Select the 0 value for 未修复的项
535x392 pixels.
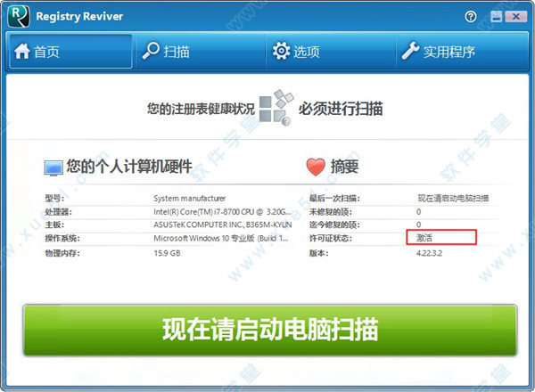click(x=419, y=212)
